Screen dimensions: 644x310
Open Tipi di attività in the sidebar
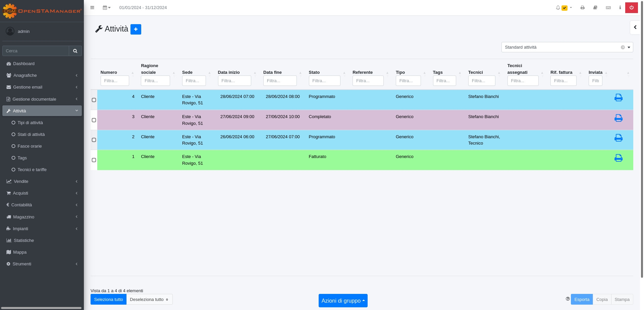coord(30,123)
